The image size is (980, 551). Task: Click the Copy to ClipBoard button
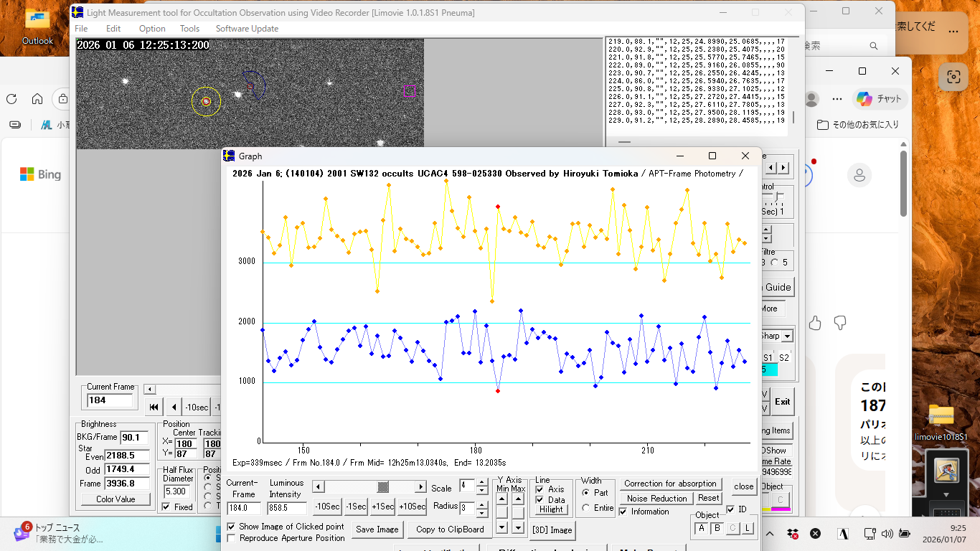click(450, 529)
